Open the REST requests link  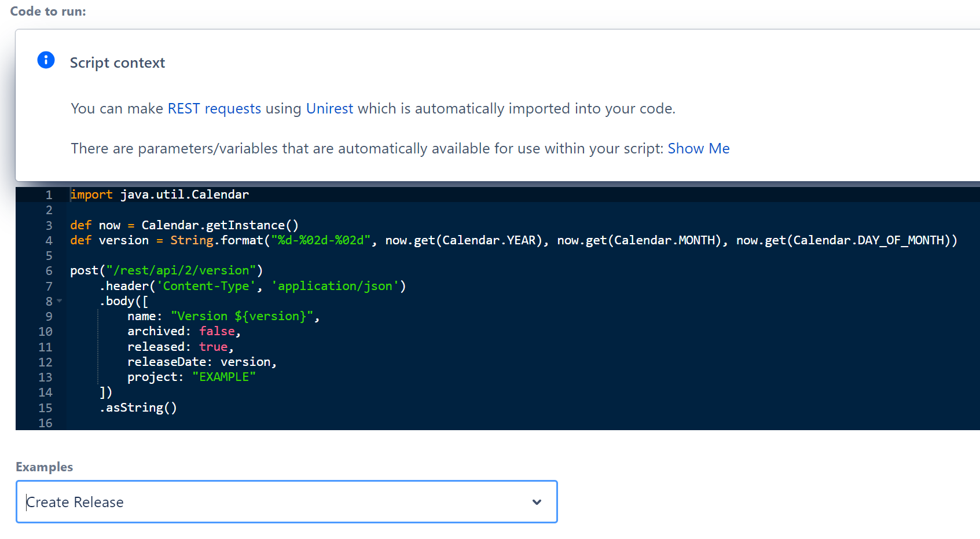tap(214, 109)
